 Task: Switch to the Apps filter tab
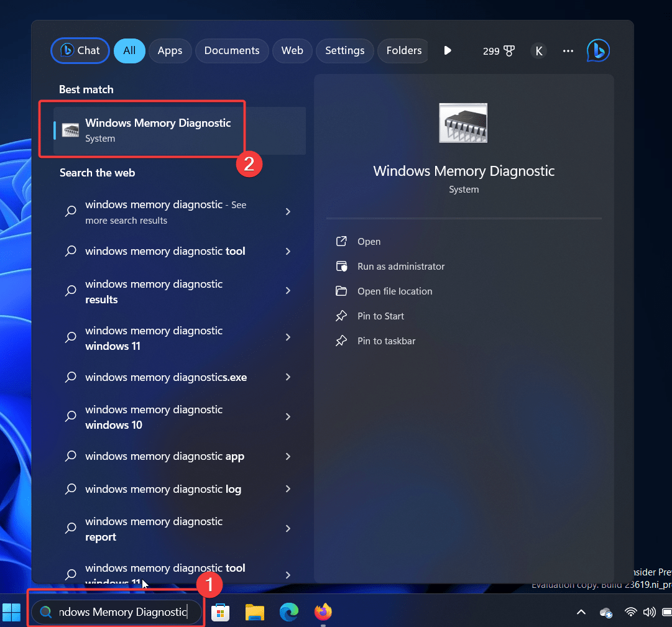coord(170,51)
